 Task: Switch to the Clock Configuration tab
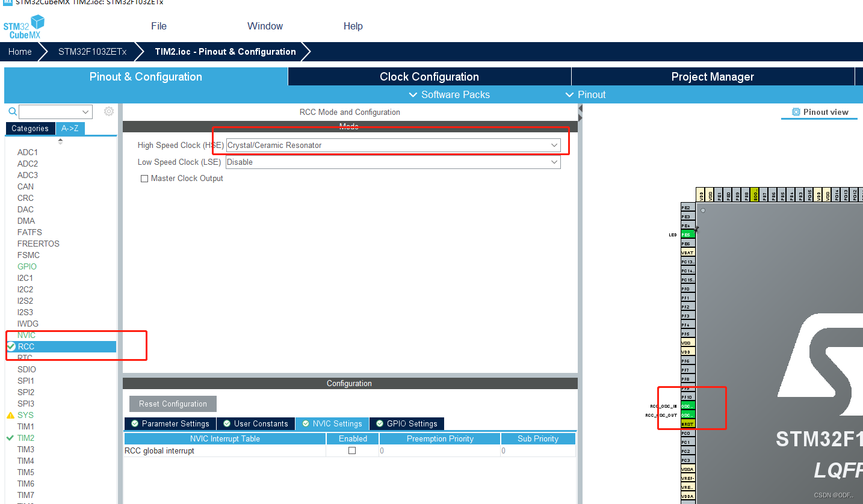430,76
